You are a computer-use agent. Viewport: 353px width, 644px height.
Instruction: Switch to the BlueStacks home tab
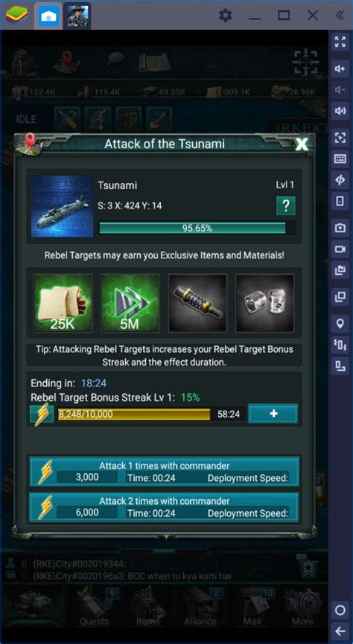(x=48, y=16)
